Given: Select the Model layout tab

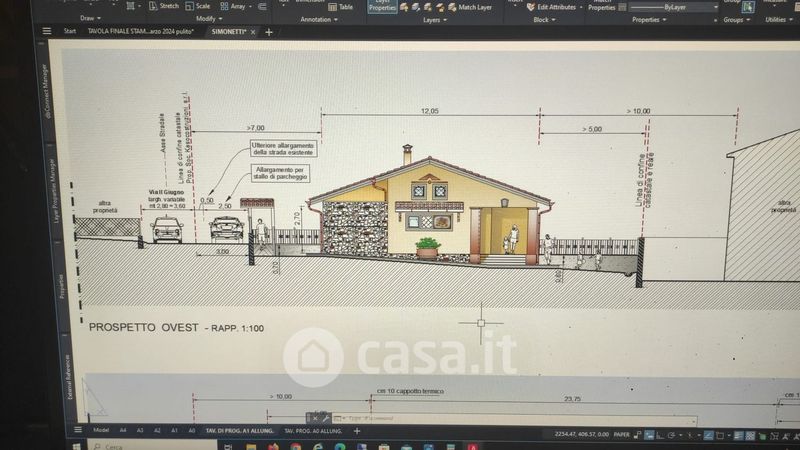Looking at the screenshot, I should [101, 431].
